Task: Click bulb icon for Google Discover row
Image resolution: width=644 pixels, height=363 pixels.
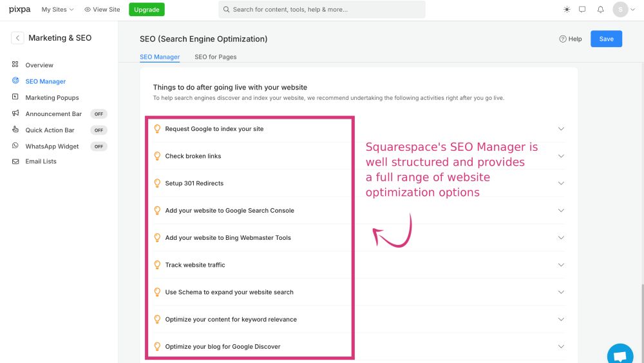Action: (157, 346)
